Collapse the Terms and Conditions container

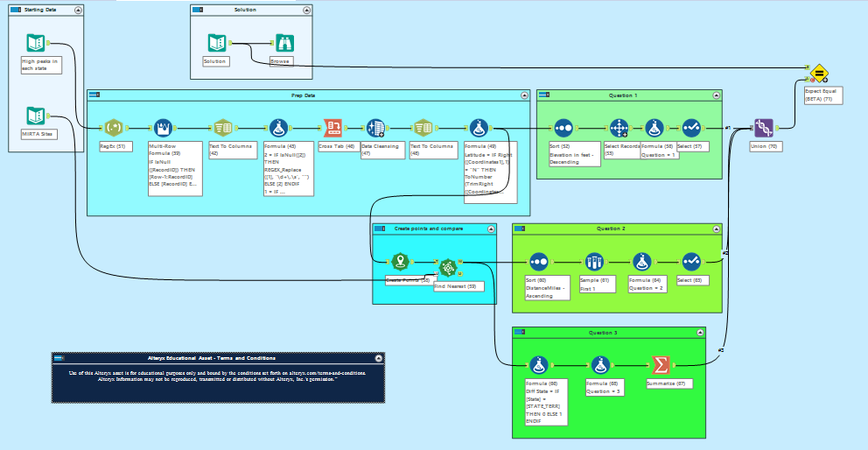pyautogui.click(x=379, y=358)
